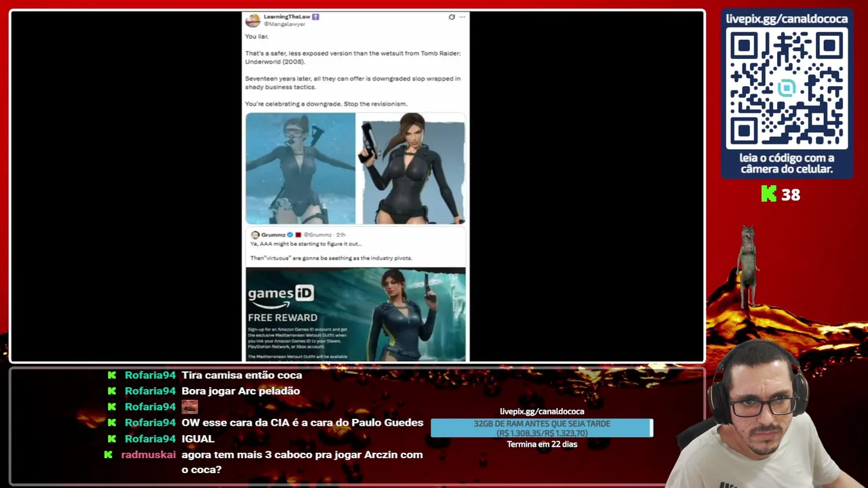The width and height of the screenshot is (868, 488).
Task: Click the radmuskai username in chat
Action: pos(149,455)
